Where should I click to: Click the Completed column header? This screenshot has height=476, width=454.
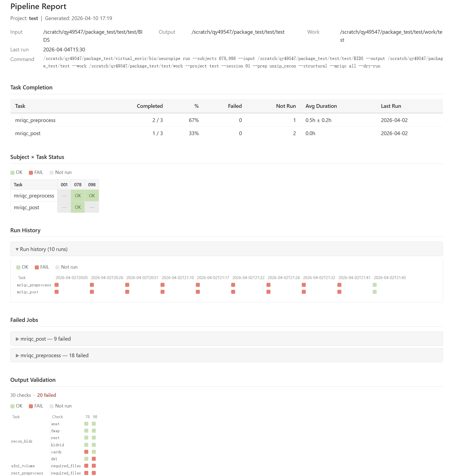click(x=150, y=106)
